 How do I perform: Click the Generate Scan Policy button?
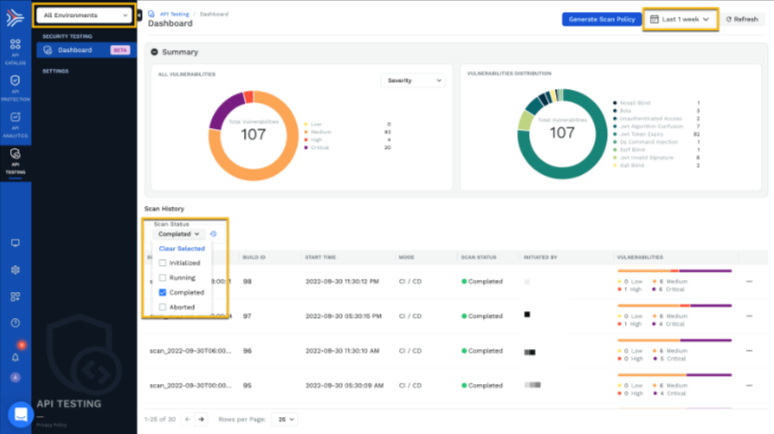pos(598,19)
